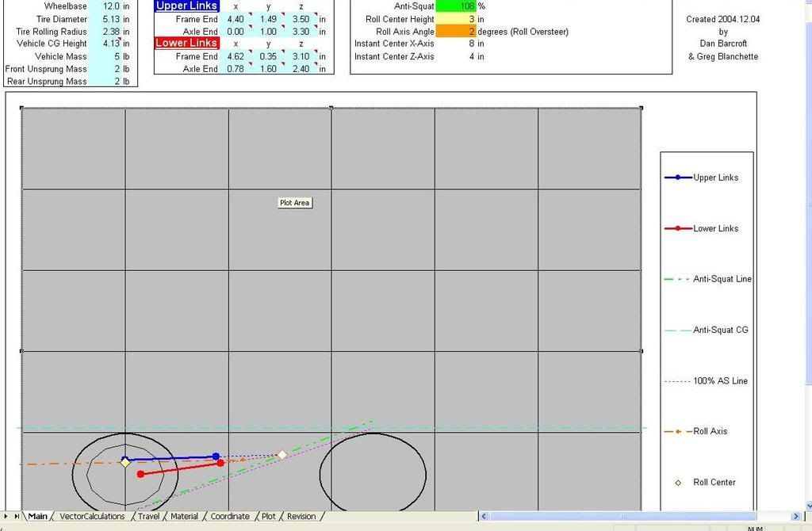Select the Wheelbase value cell
The image size is (812, 531).
tap(109, 6)
